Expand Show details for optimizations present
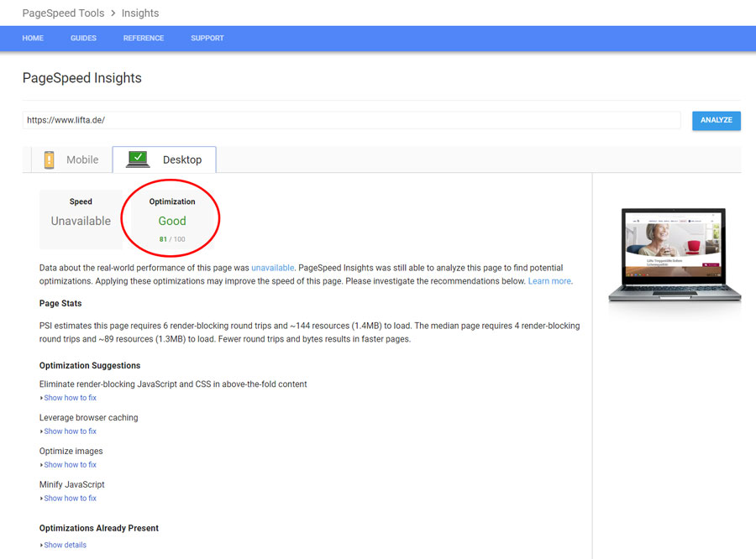 pyautogui.click(x=65, y=545)
